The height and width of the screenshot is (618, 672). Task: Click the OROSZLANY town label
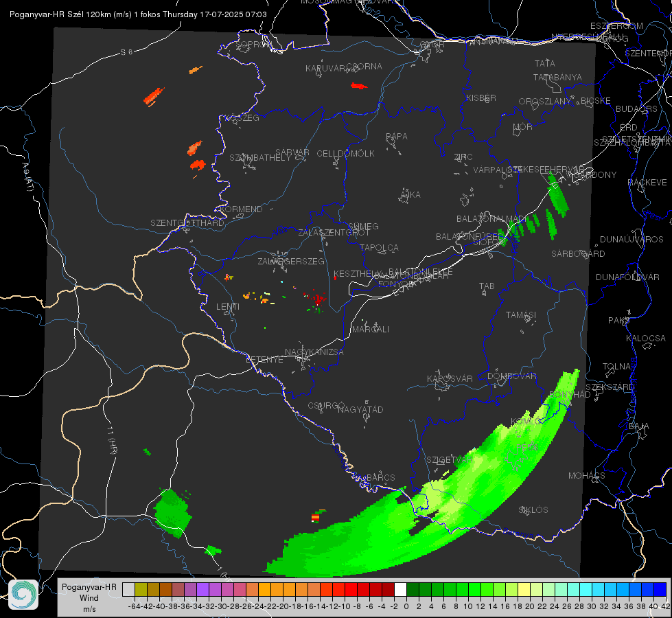[545, 102]
